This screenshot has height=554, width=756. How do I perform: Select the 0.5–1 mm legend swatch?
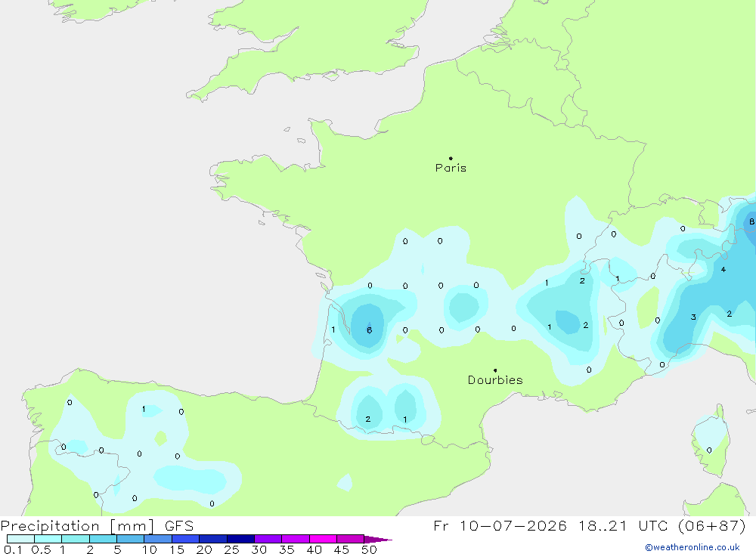tap(48, 539)
